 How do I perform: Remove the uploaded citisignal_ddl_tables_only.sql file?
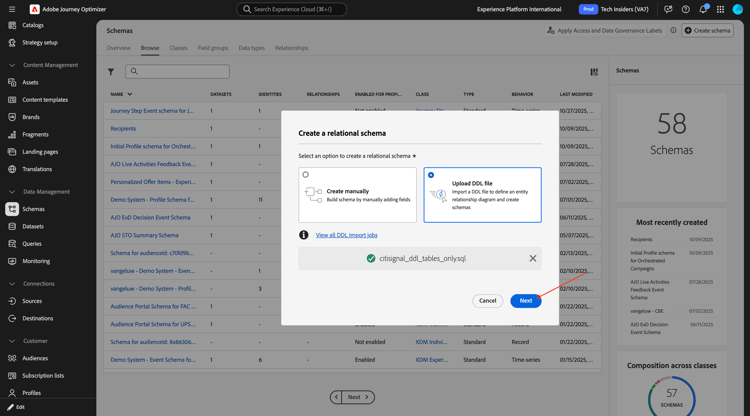click(x=532, y=258)
